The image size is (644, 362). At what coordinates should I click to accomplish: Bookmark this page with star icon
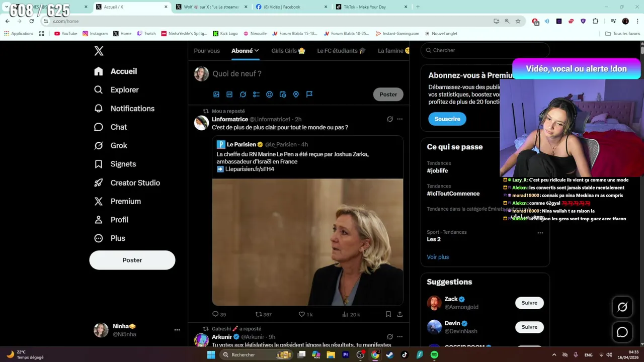point(518,21)
